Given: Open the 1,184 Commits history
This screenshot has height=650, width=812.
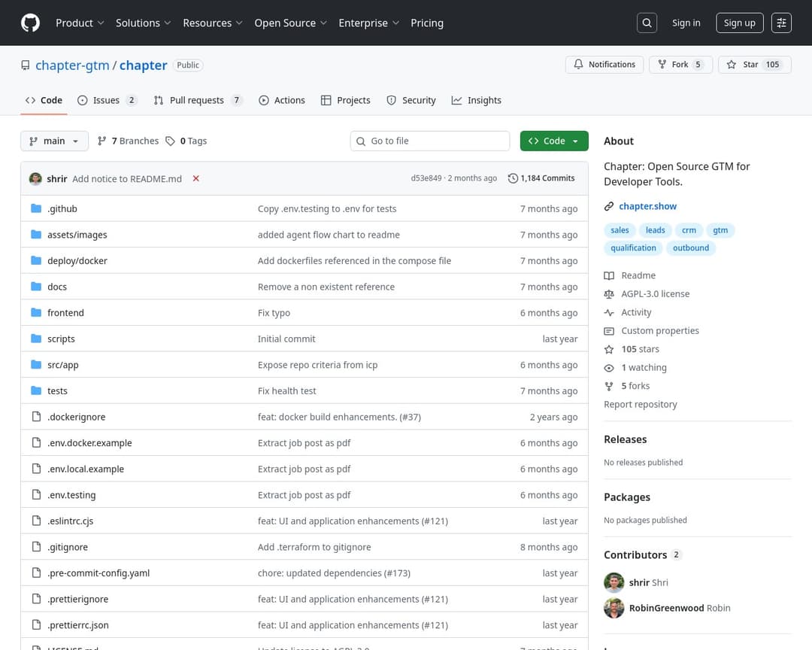Looking at the screenshot, I should (x=541, y=178).
